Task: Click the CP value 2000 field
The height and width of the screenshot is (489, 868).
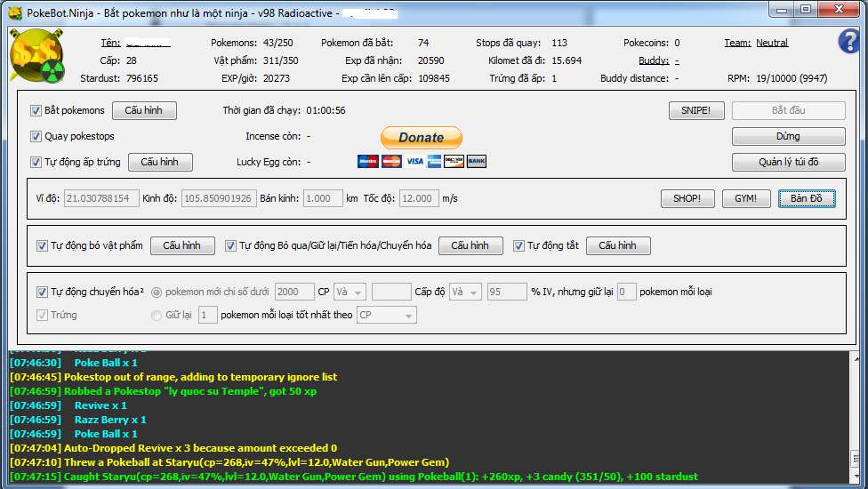Action: [294, 292]
